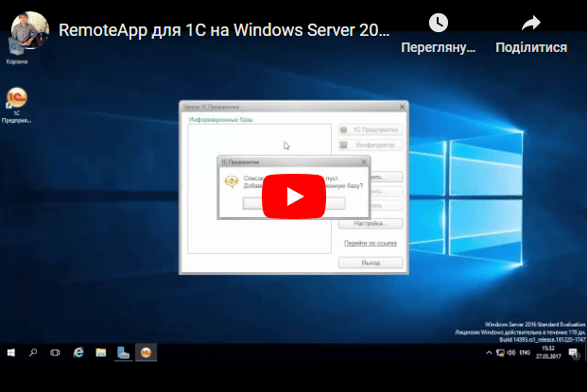Play the YouTube video
The width and height of the screenshot is (587, 392).
(293, 196)
